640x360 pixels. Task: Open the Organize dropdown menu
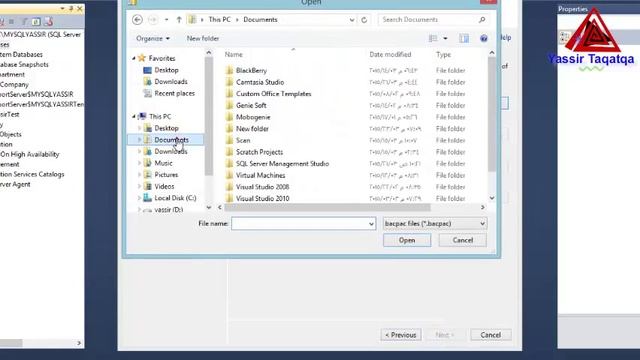153,38
